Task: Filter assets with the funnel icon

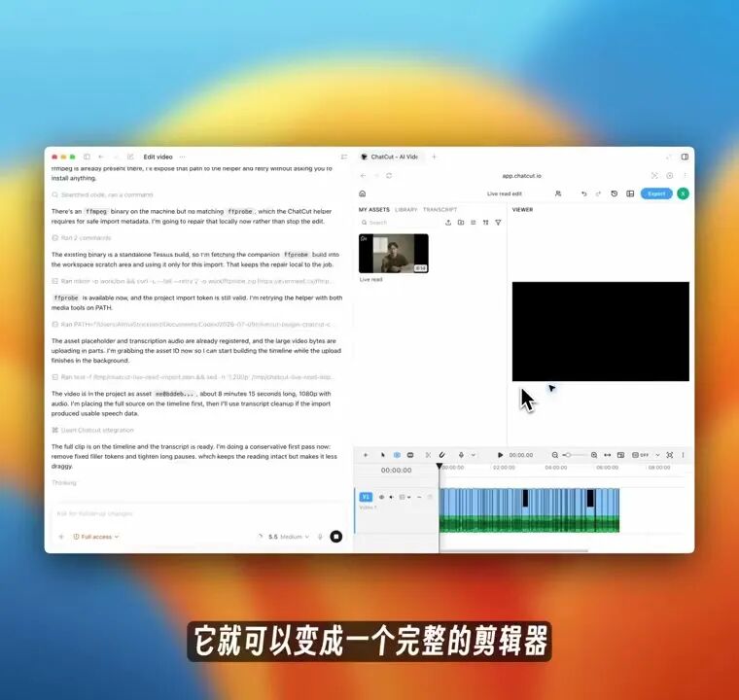Action: (x=498, y=222)
